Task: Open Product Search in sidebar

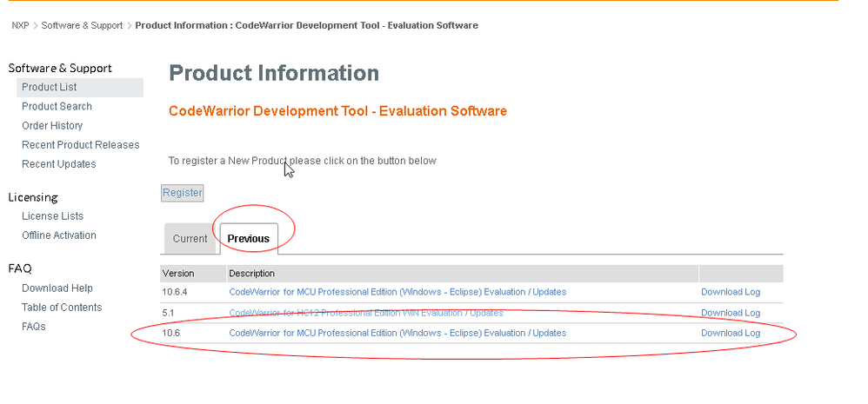Action: click(57, 106)
